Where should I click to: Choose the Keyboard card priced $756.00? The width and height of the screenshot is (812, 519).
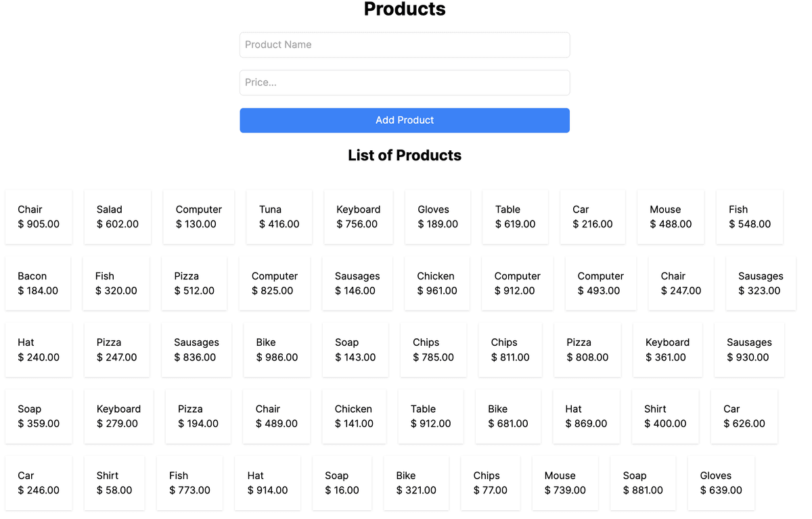pyautogui.click(x=358, y=217)
